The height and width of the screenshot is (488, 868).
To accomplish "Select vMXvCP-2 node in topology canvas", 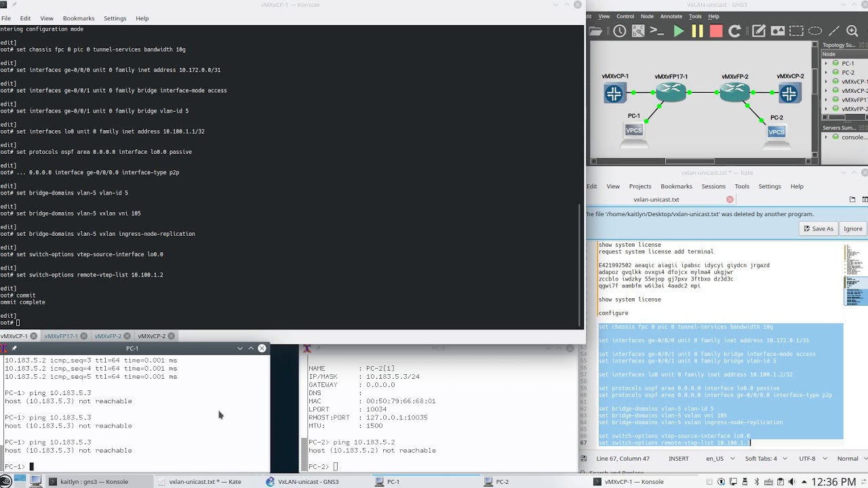I will 789,94.
